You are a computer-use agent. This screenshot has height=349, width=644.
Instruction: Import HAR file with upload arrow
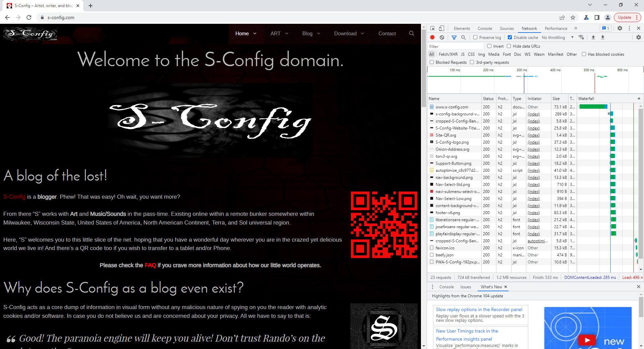pos(593,37)
